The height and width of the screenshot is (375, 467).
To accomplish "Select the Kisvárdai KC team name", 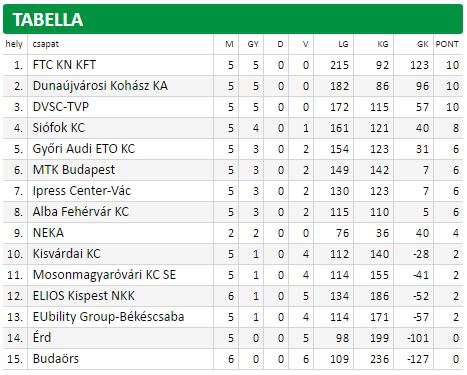I will 66,254.
